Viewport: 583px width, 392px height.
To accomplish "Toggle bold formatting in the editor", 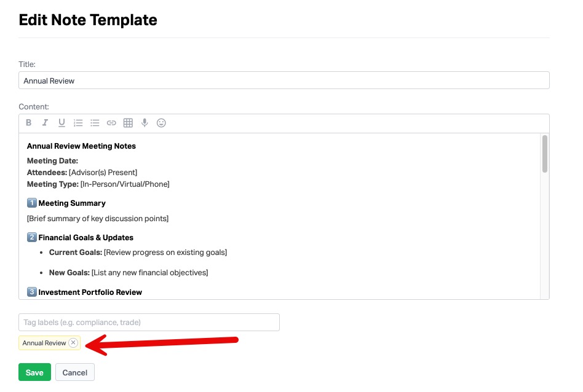I will 29,123.
